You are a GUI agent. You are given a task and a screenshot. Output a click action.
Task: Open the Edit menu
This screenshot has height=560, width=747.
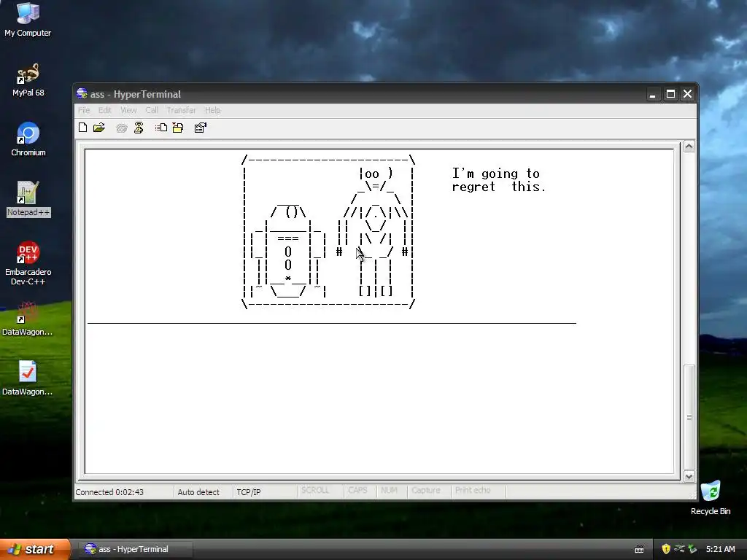pos(105,110)
